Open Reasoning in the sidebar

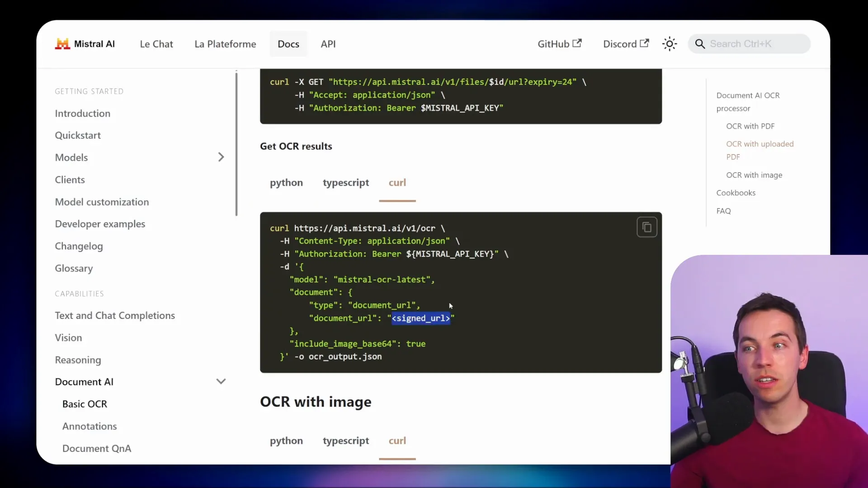(78, 360)
